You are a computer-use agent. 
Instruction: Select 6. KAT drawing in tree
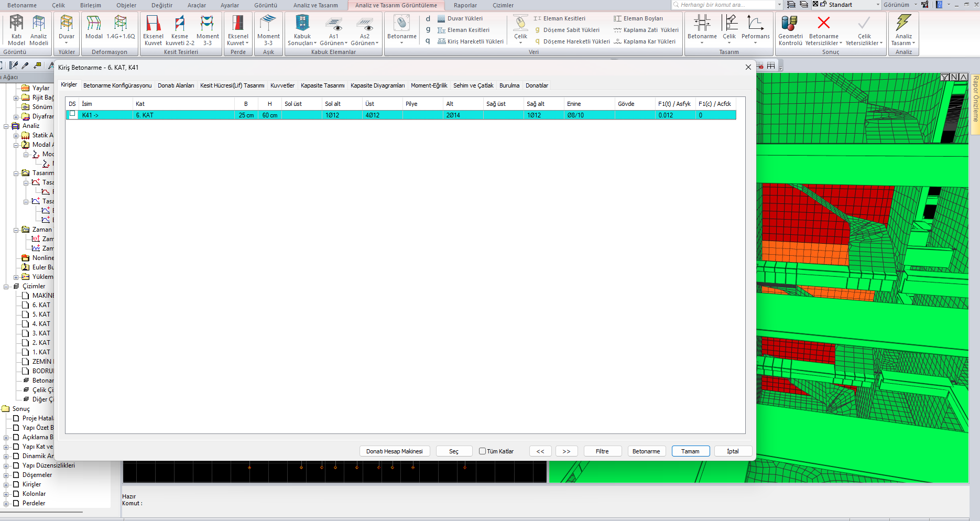[41, 305]
